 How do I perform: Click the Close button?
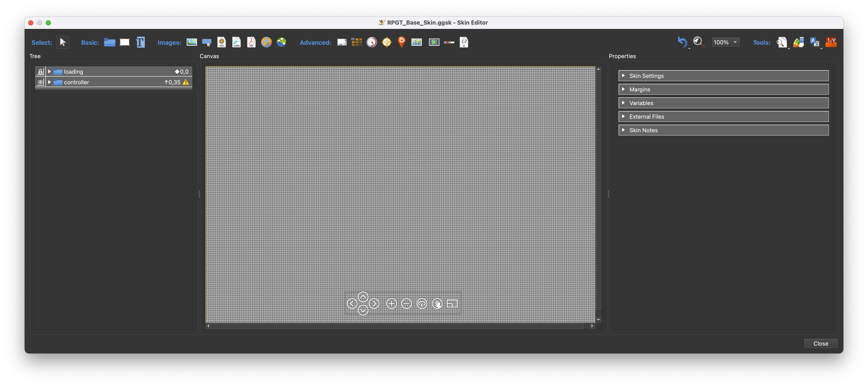820,343
